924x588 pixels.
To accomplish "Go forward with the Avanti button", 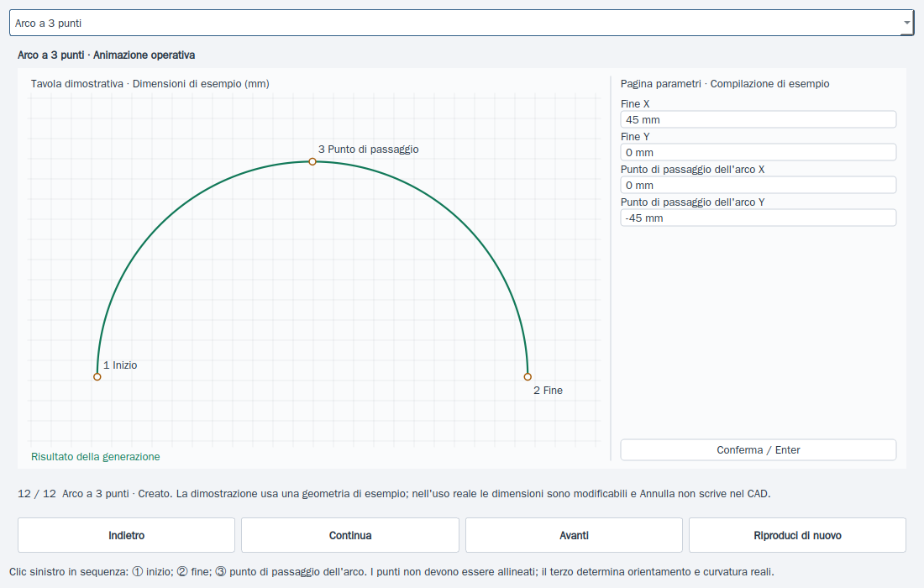I will coord(574,535).
